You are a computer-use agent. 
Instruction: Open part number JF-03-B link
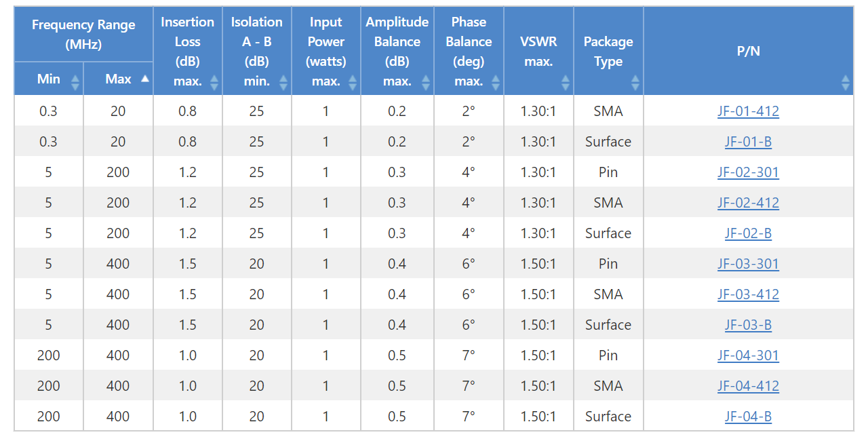pos(748,325)
